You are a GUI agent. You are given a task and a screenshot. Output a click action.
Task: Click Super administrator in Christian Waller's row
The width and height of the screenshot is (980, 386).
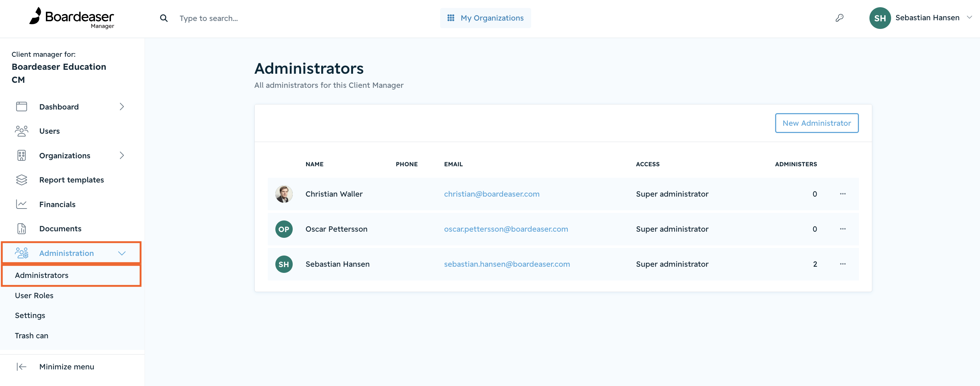pos(672,194)
